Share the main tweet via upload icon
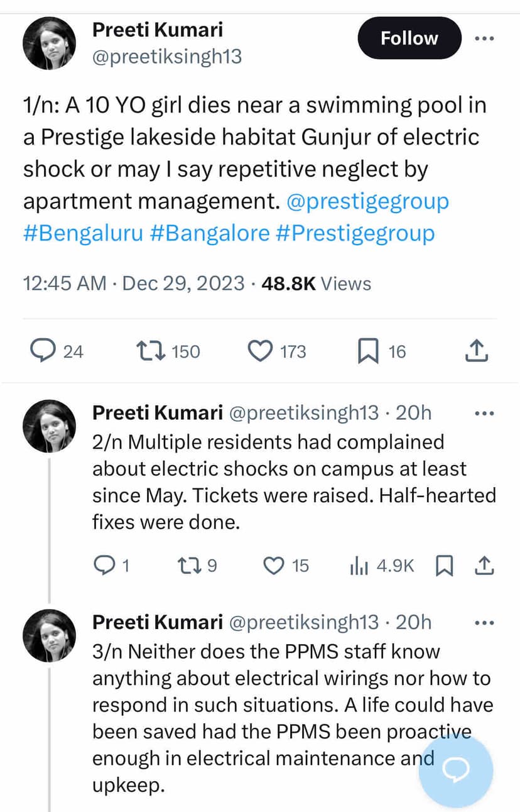The image size is (520, 812). (476, 351)
